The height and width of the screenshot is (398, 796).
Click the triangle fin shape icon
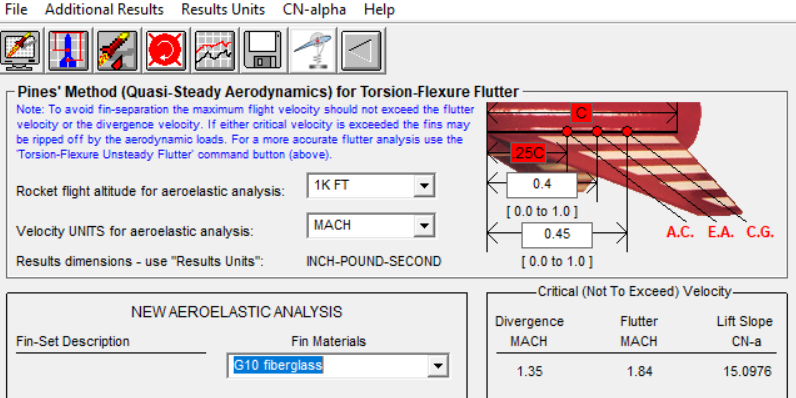pos(361,51)
